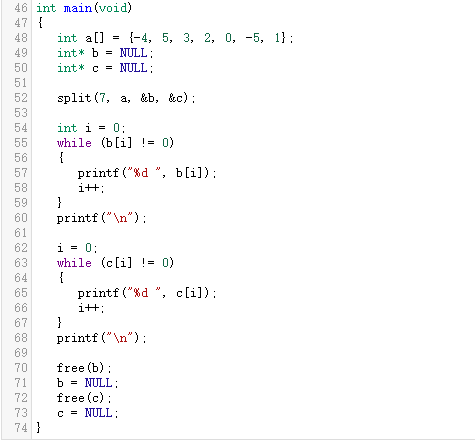Click the &c argument in split call
Screen dimensions: 475x441
pos(176,98)
